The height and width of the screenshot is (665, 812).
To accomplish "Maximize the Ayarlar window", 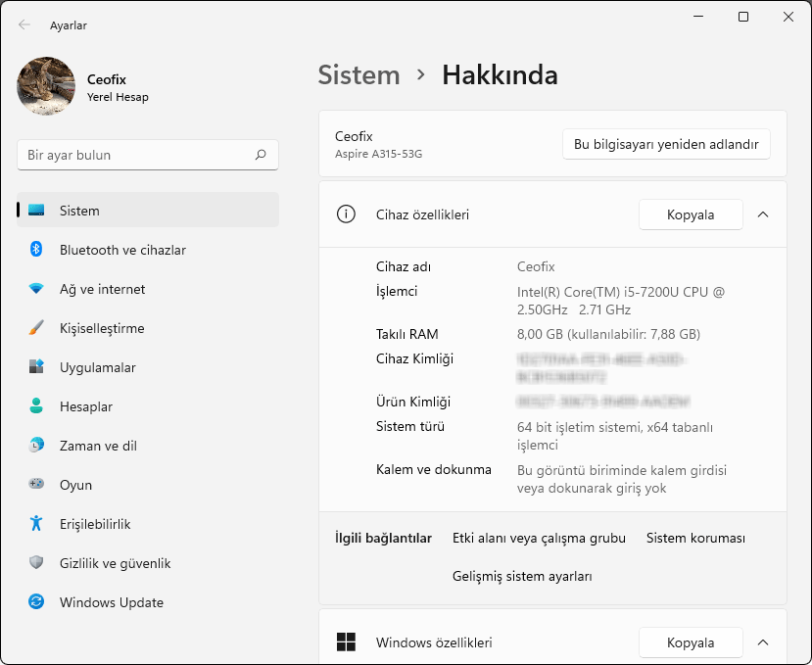I will coord(743,17).
